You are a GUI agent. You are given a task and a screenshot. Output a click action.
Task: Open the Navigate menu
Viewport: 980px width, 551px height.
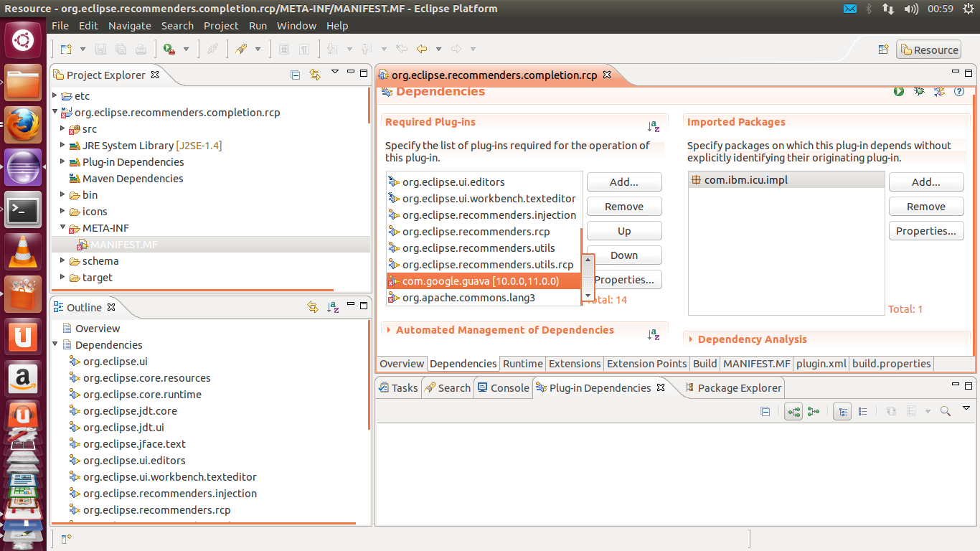pos(130,25)
